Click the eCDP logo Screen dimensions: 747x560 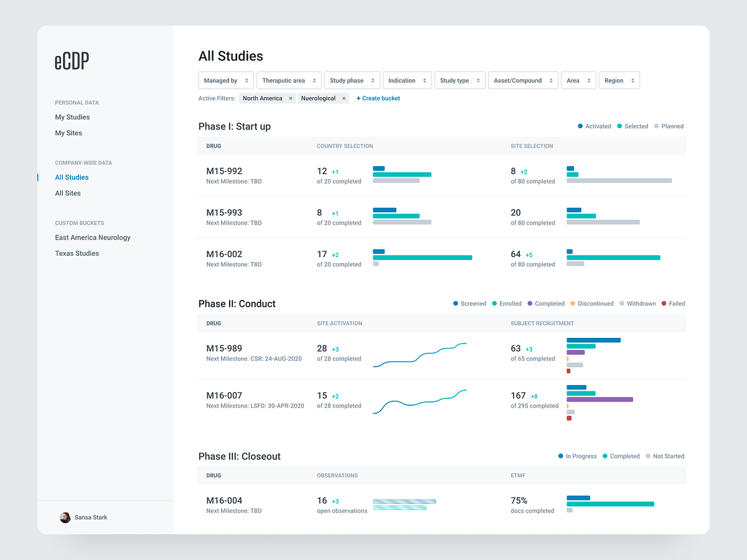tap(71, 60)
